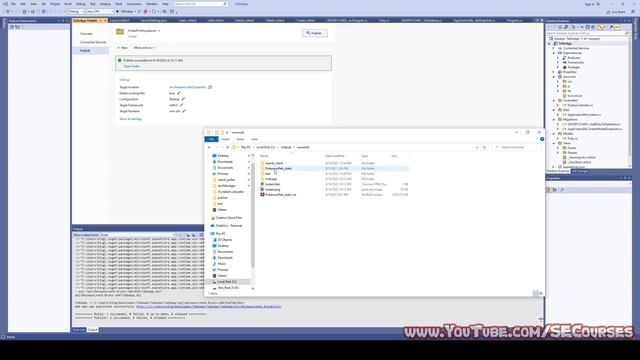Expand the Properties node in Solution Explorer
640x360 pixels.
554,72
